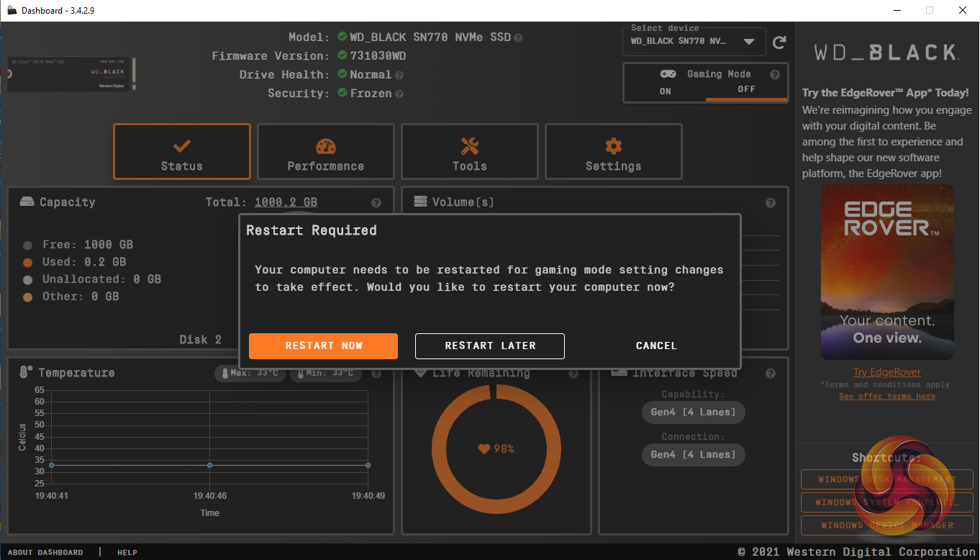Click RESTART NOW in the dialog

pyautogui.click(x=323, y=346)
